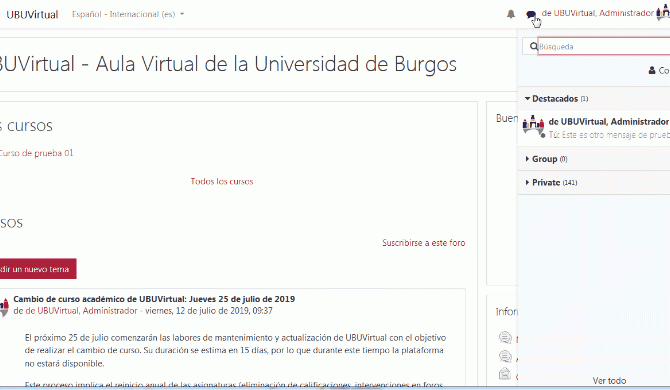Open the notifications bell icon
670x390 pixels.
511,14
